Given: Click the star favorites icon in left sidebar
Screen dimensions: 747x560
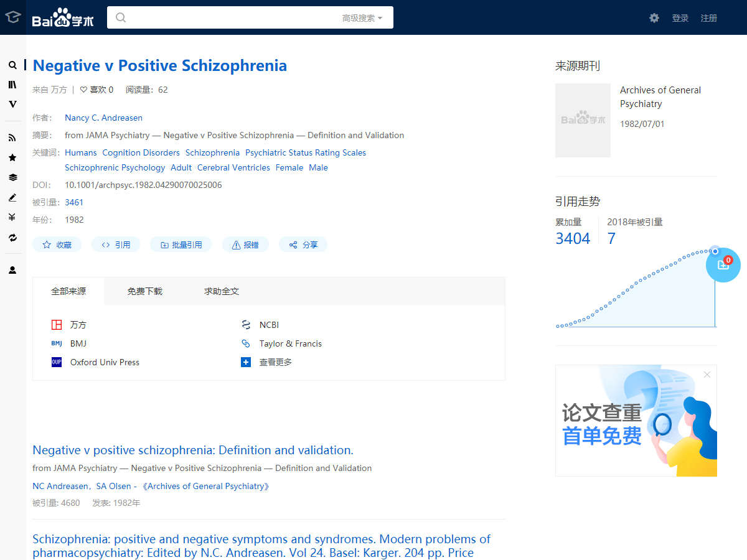Looking at the screenshot, I should tap(12, 158).
